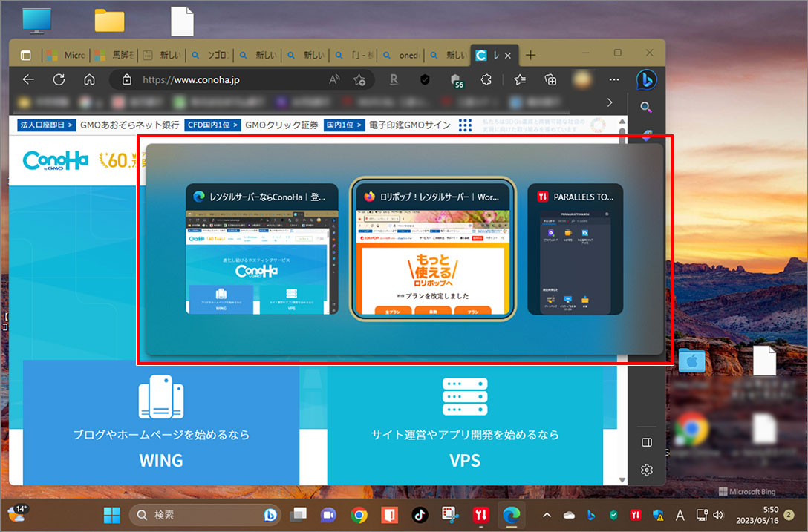Add this page to favorites star
The height and width of the screenshot is (532, 808).
pyautogui.click(x=359, y=80)
